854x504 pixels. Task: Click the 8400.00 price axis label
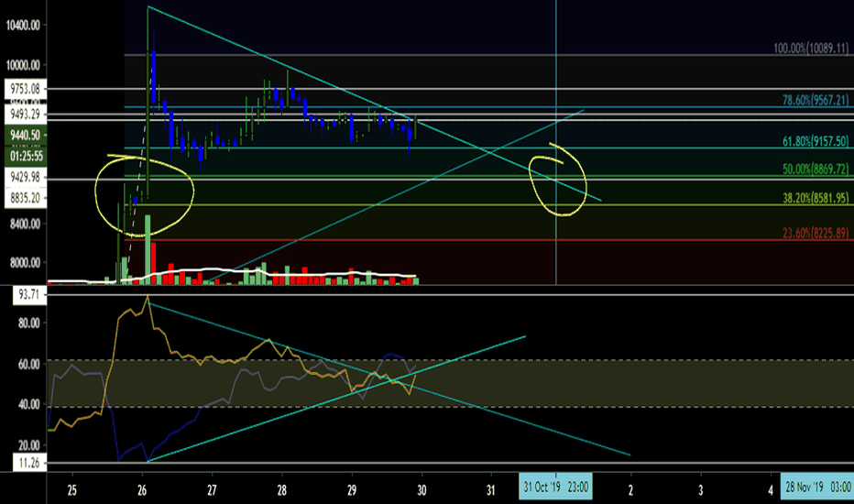coord(25,224)
